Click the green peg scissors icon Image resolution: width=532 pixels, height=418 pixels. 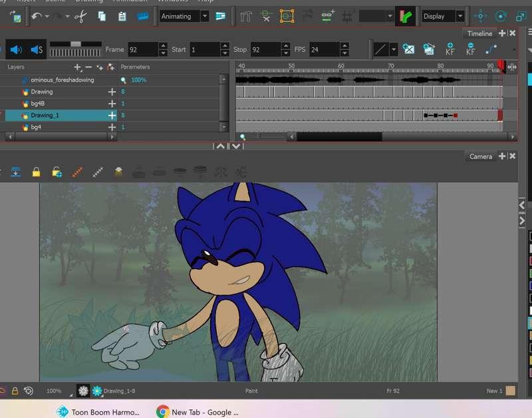click(267, 16)
